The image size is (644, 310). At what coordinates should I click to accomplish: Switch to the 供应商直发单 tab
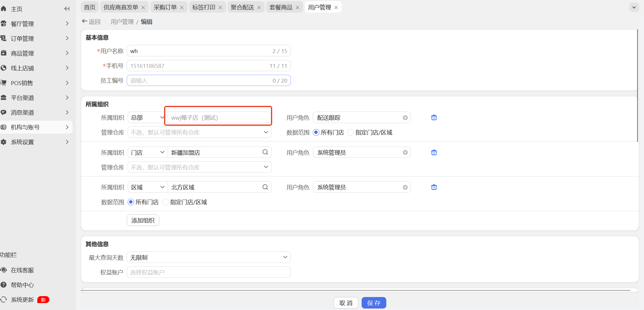coord(121,7)
